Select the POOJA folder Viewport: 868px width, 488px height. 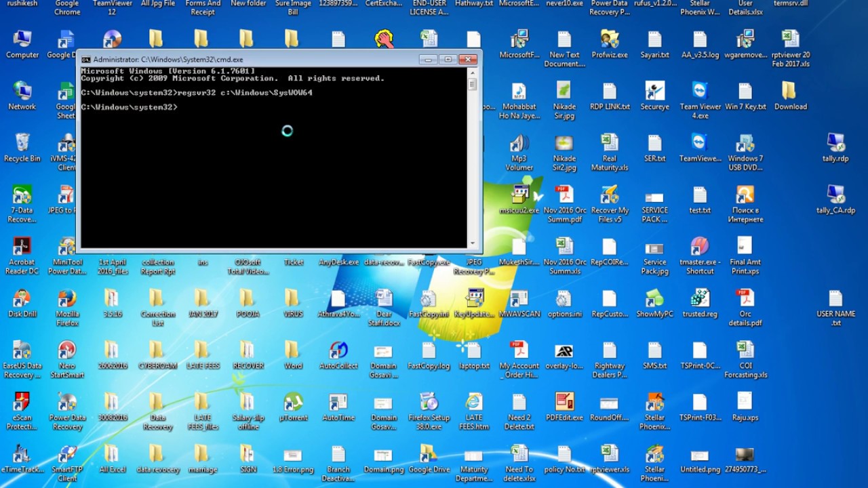pyautogui.click(x=248, y=303)
